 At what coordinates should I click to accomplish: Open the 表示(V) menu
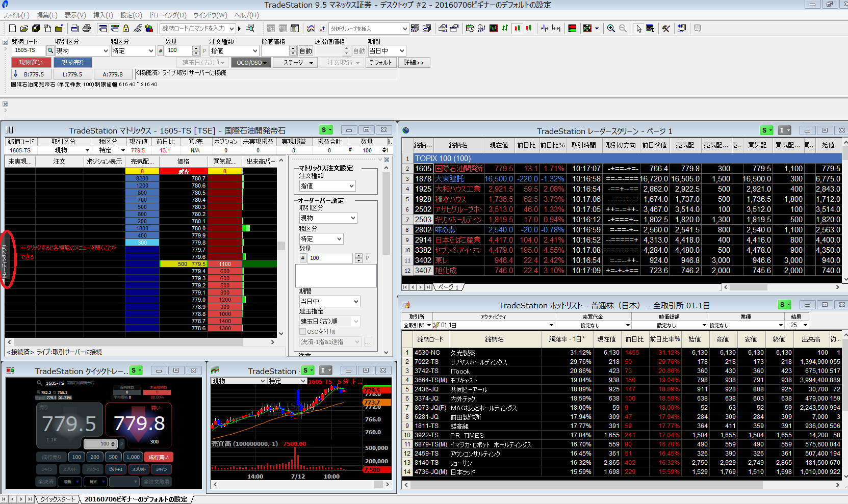[75, 15]
